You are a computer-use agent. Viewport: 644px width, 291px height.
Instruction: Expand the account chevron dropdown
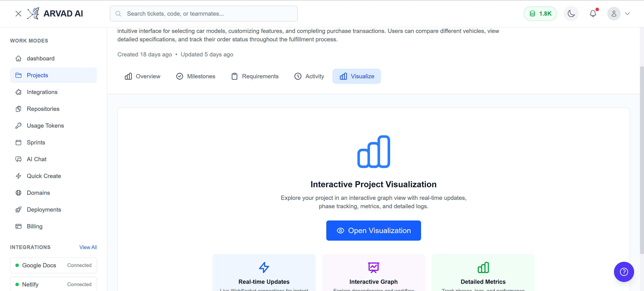628,13
